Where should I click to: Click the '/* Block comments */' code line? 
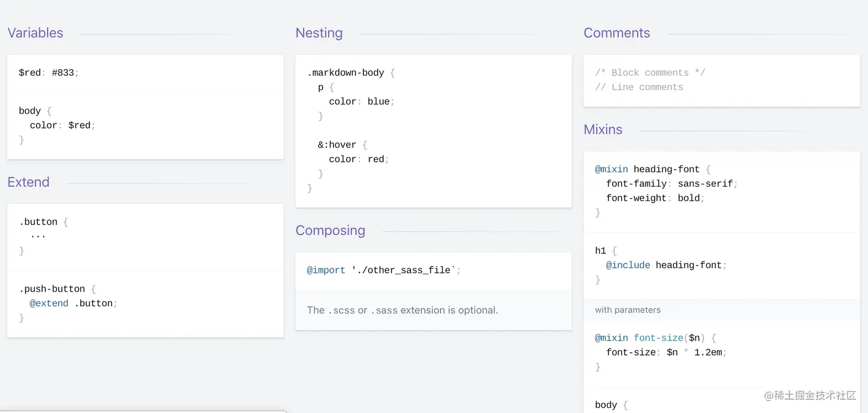pos(650,73)
